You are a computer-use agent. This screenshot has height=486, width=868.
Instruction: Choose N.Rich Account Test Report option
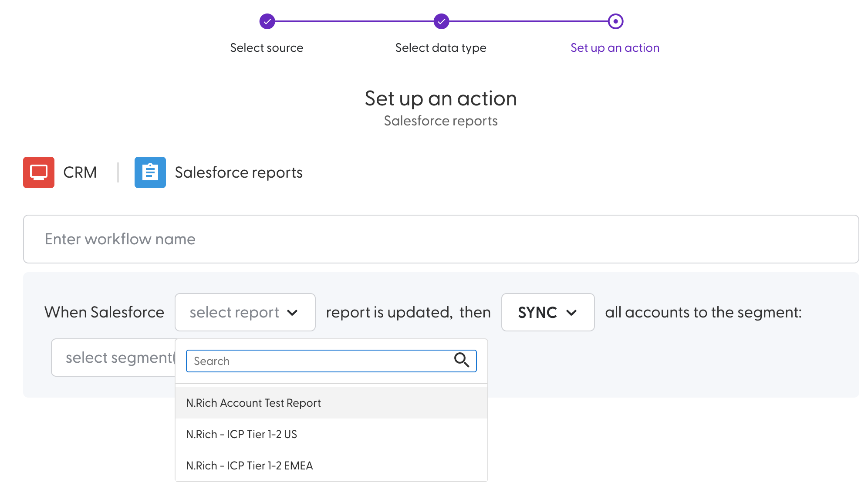coord(331,403)
